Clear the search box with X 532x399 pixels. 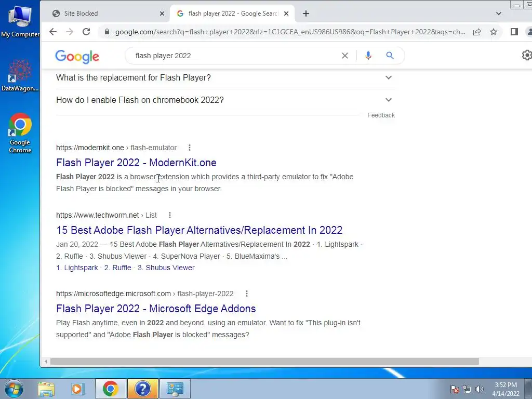pyautogui.click(x=345, y=56)
